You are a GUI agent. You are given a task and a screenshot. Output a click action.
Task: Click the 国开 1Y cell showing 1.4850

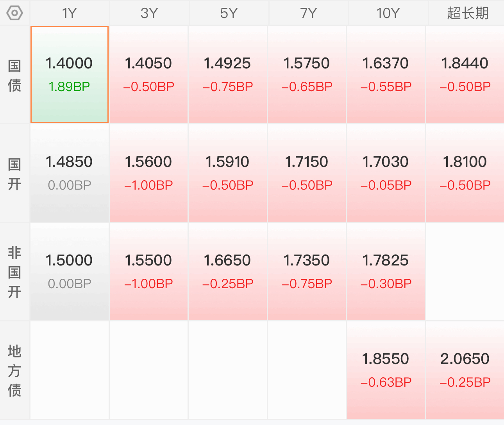pyautogui.click(x=70, y=173)
